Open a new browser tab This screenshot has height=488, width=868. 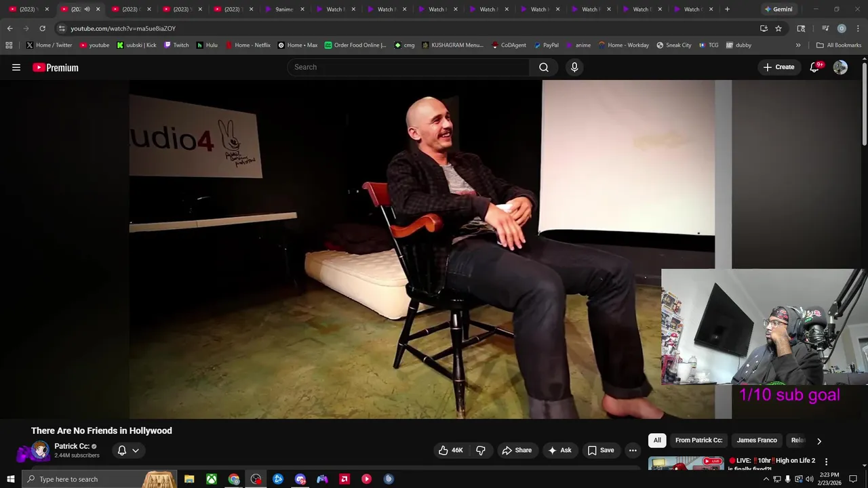point(727,9)
